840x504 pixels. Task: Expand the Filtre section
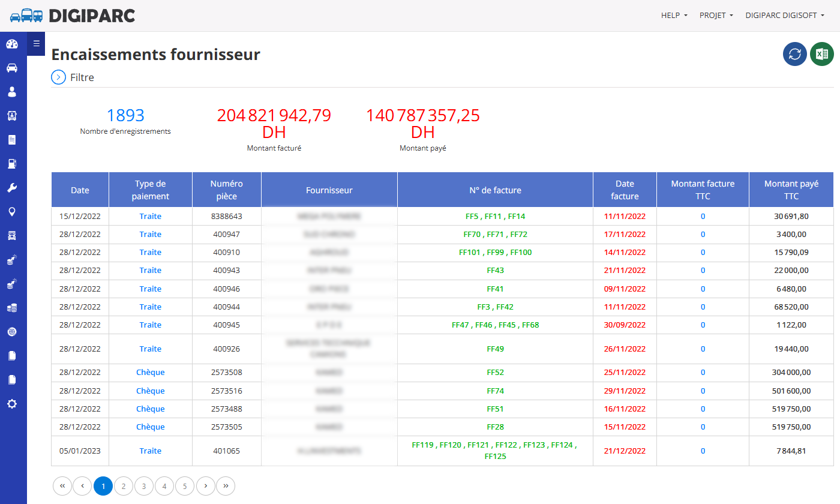[x=73, y=77]
